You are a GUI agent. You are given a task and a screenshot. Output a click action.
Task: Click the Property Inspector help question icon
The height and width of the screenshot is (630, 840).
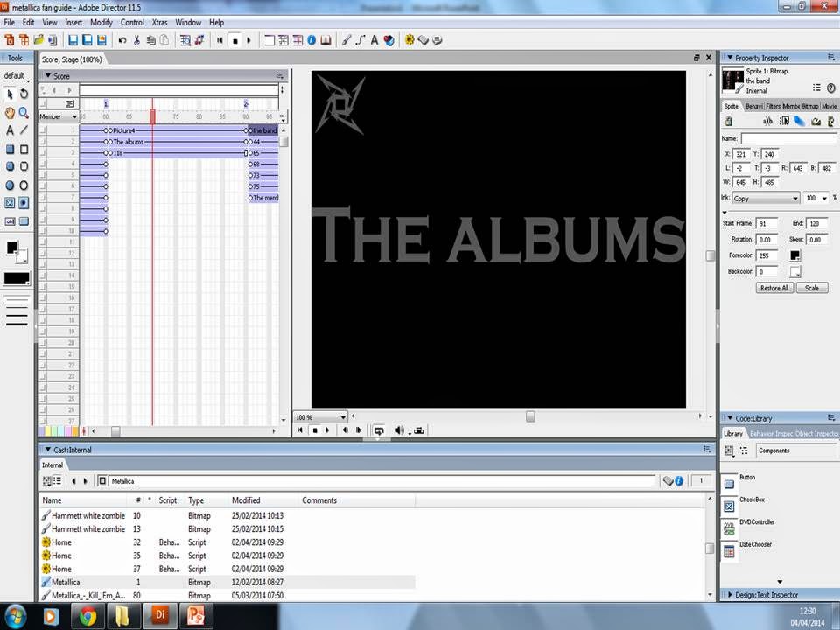coord(831,87)
